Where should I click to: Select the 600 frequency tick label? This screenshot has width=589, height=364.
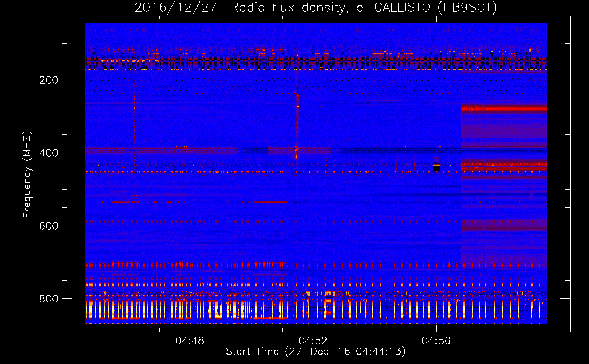click(x=49, y=226)
